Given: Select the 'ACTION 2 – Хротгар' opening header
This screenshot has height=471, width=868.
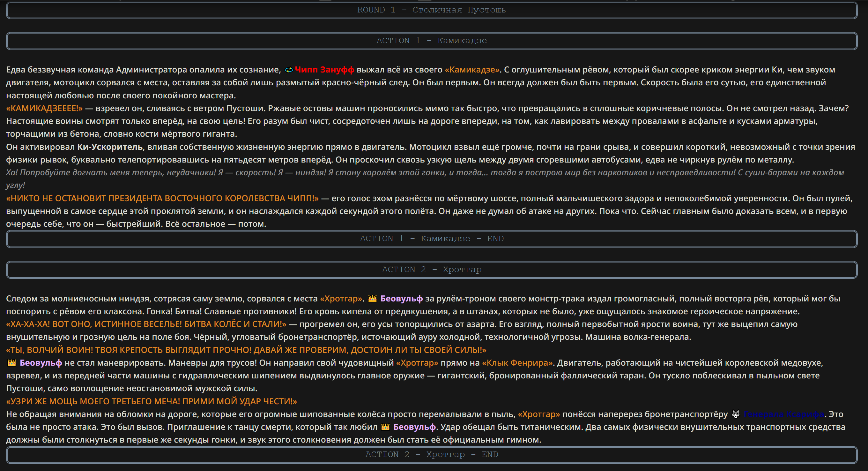Looking at the screenshot, I should click(432, 270).
